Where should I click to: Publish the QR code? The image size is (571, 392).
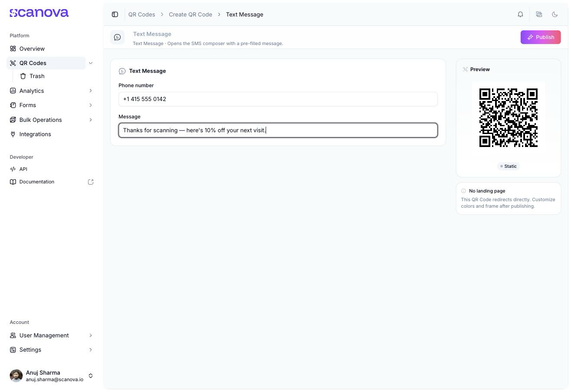click(x=541, y=37)
